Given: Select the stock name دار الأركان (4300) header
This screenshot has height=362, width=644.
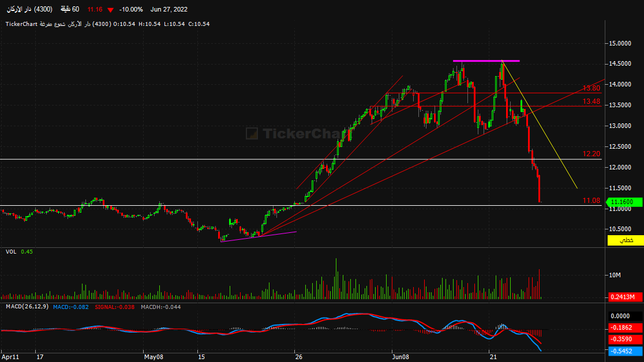Looking at the screenshot, I should [29, 9].
